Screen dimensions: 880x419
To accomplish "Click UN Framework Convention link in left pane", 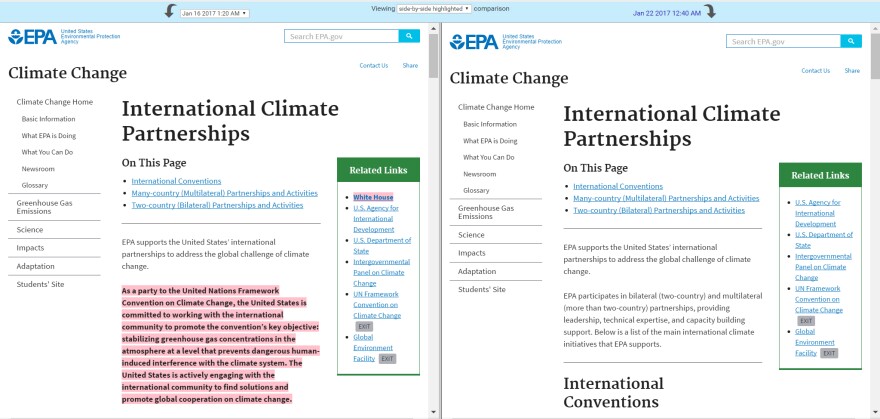I will [377, 305].
